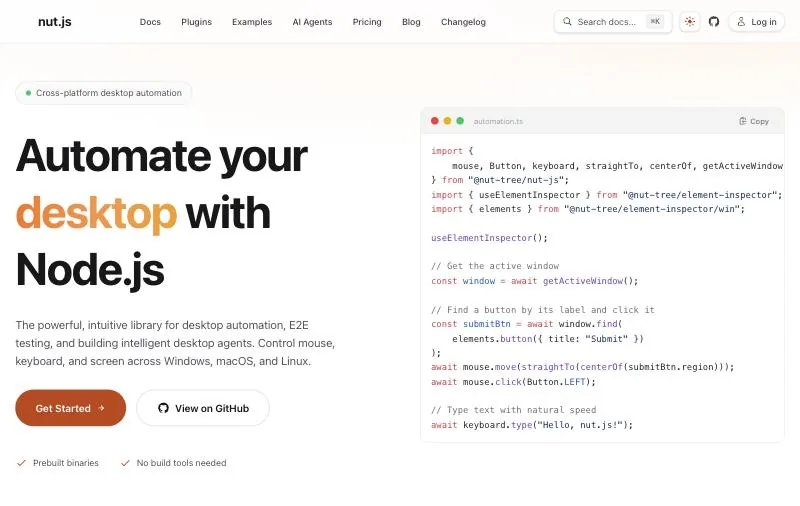Click the mouse.click(Button.LEFT) line
Image resolution: width=800 pixels, height=506 pixels.
[513, 382]
